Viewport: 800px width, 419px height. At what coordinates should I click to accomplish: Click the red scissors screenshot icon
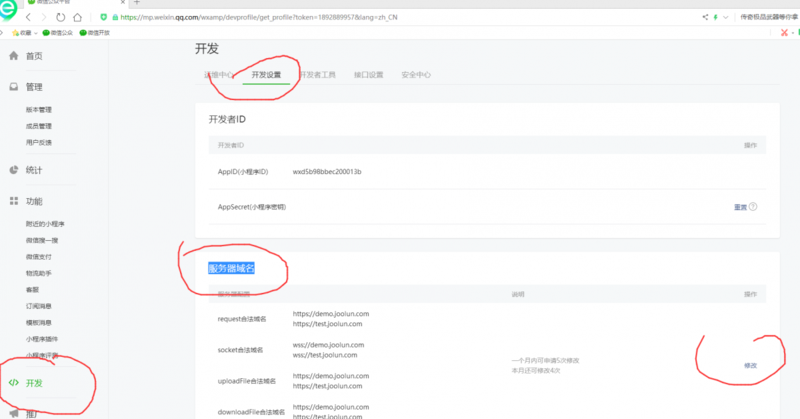point(784,33)
